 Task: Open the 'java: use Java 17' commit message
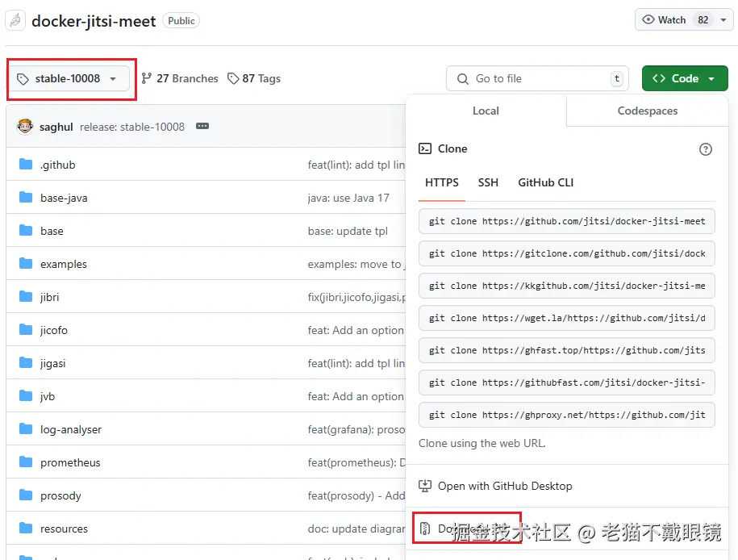tap(348, 199)
